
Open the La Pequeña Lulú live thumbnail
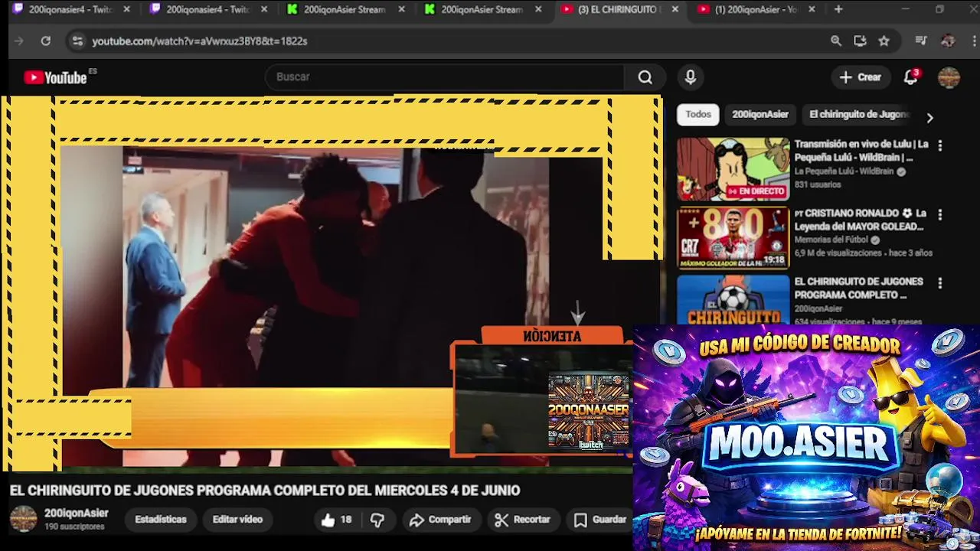pos(733,169)
